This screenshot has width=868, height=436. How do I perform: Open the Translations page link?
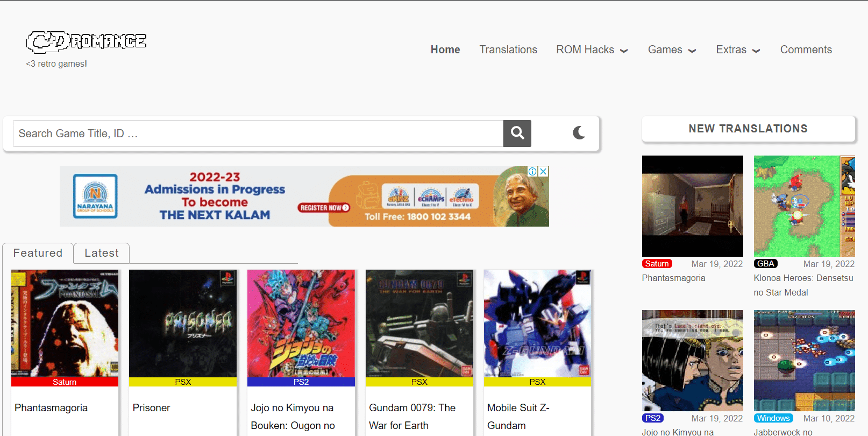pyautogui.click(x=508, y=50)
